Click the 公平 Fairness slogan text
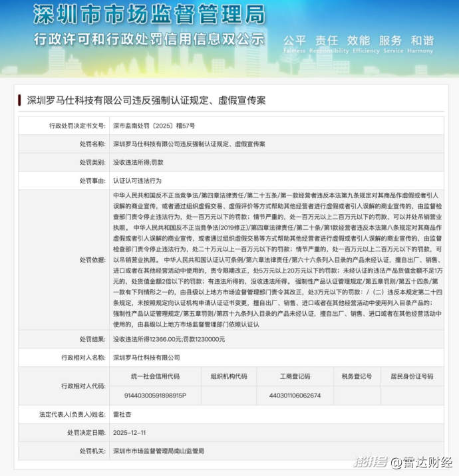 (x=295, y=40)
